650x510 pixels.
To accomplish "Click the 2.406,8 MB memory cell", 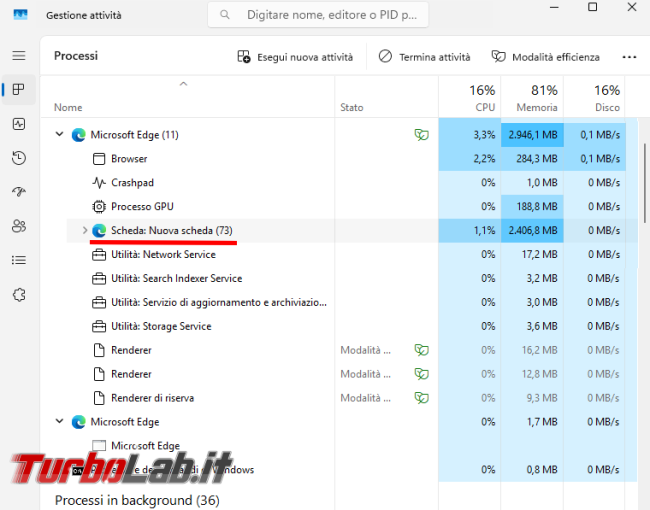I will click(x=532, y=231).
